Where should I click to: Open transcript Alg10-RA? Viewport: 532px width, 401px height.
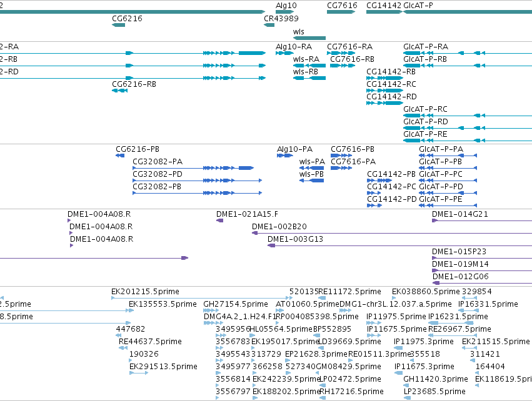click(x=294, y=46)
